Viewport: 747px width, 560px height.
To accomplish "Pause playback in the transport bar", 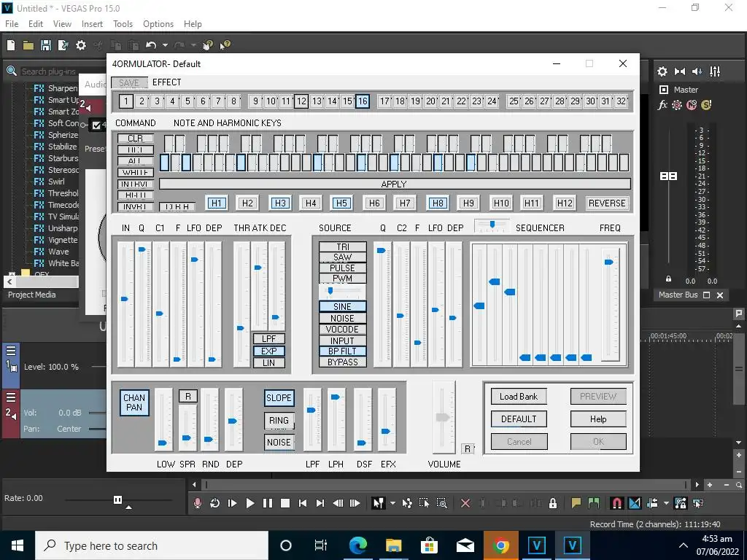I will coord(268,503).
